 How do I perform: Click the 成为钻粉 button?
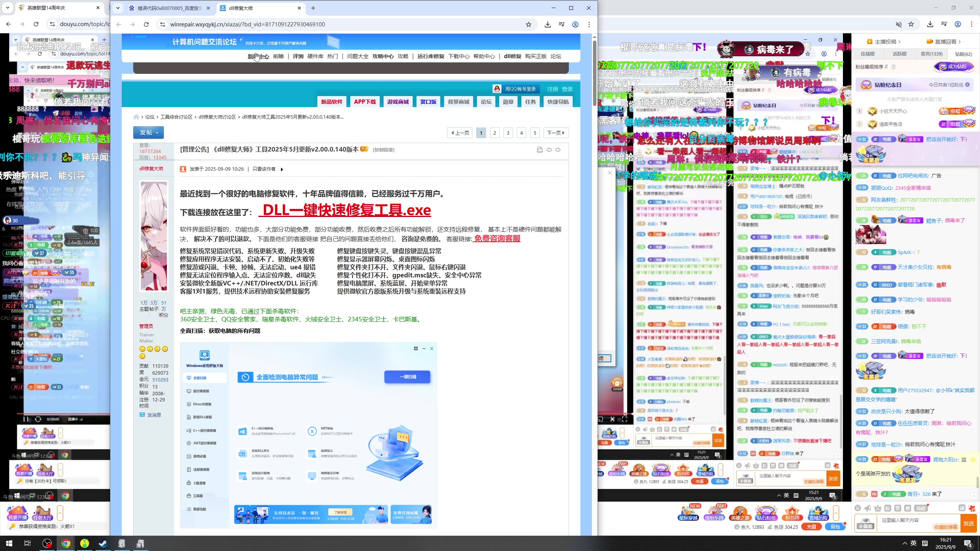pos(954,67)
